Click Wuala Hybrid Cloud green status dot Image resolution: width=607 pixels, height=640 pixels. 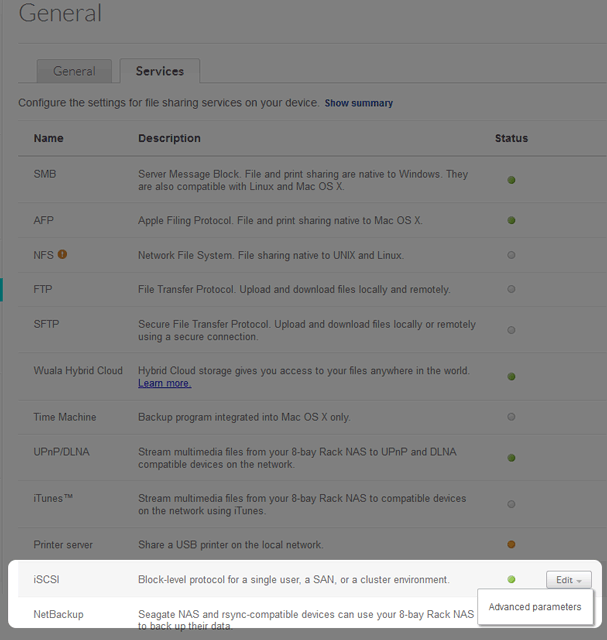tap(512, 377)
